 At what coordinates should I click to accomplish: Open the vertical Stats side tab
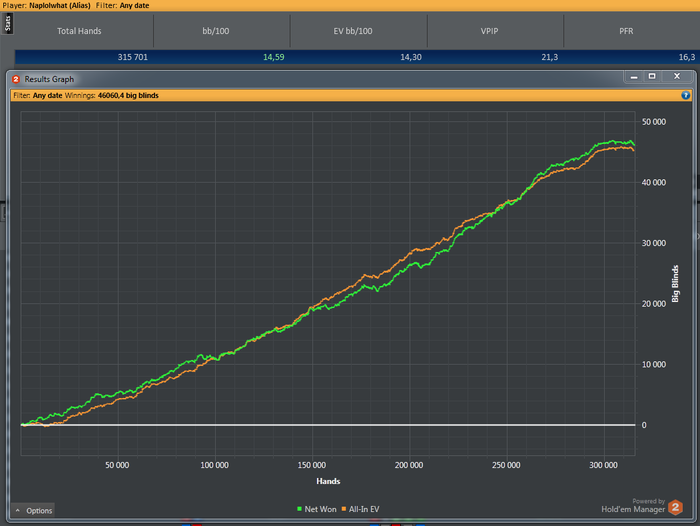[7, 23]
